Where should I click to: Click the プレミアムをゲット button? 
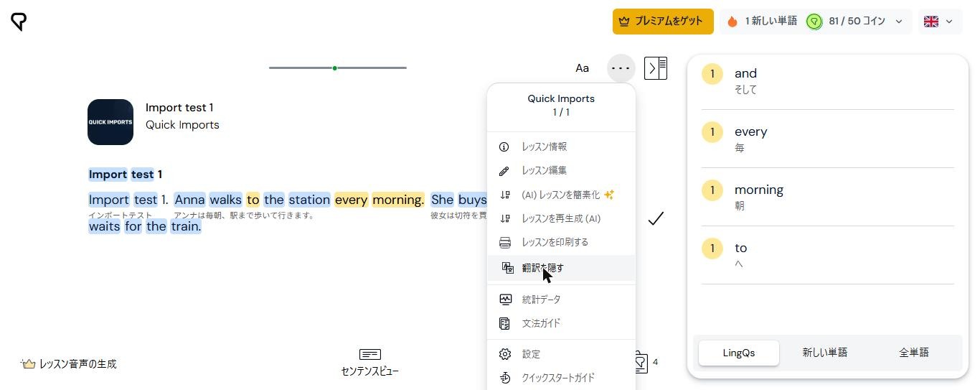point(663,22)
